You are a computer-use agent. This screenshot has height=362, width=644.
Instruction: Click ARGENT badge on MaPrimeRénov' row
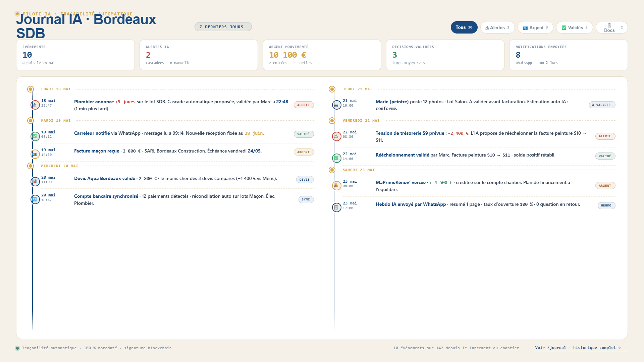coord(605,186)
